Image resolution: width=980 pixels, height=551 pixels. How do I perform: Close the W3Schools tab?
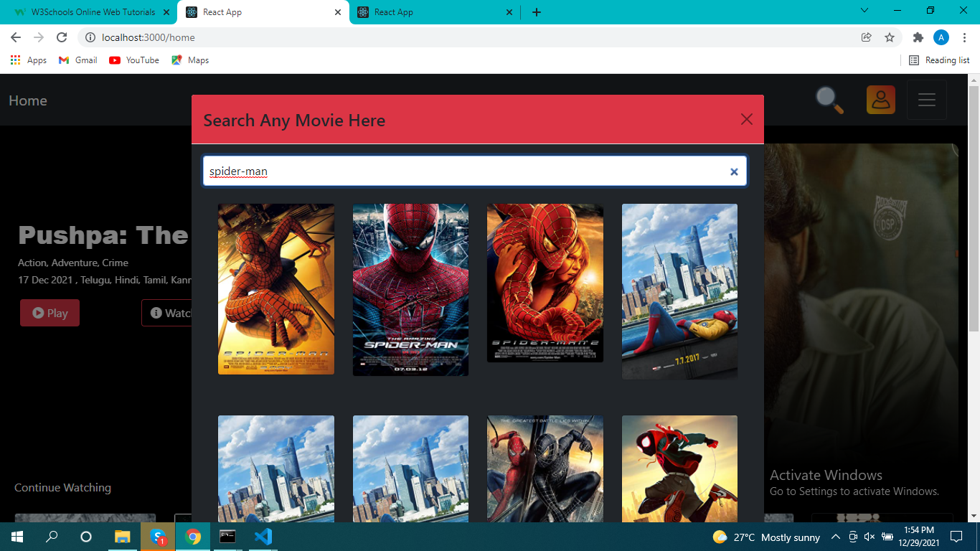point(167,12)
